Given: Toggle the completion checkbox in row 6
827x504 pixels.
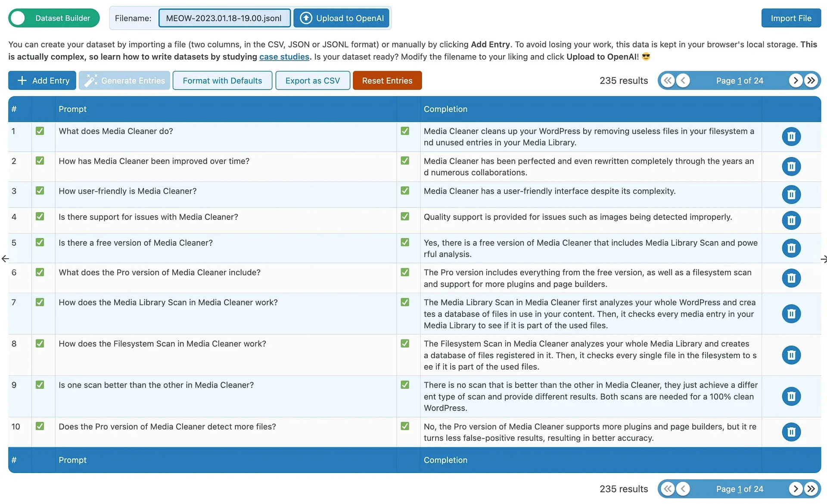Looking at the screenshot, I should point(405,272).
